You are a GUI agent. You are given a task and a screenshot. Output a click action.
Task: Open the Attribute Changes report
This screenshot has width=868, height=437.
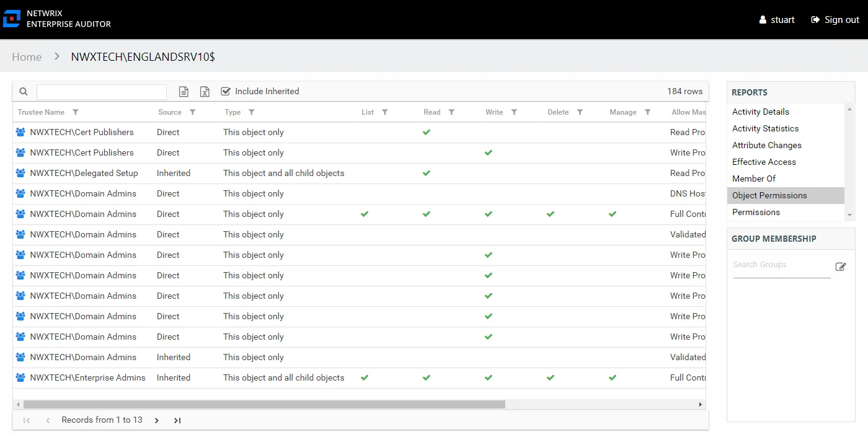tap(767, 145)
